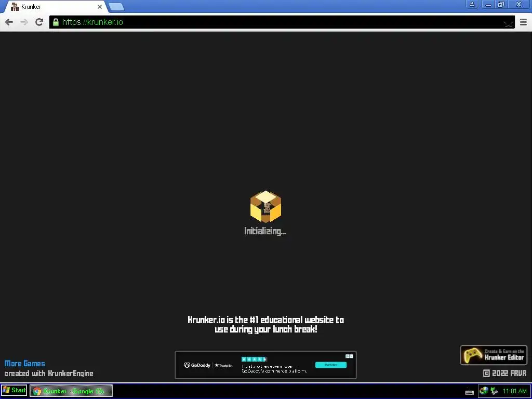The width and height of the screenshot is (532, 399).
Task: Minimize the Chrome window
Action: (488, 4)
